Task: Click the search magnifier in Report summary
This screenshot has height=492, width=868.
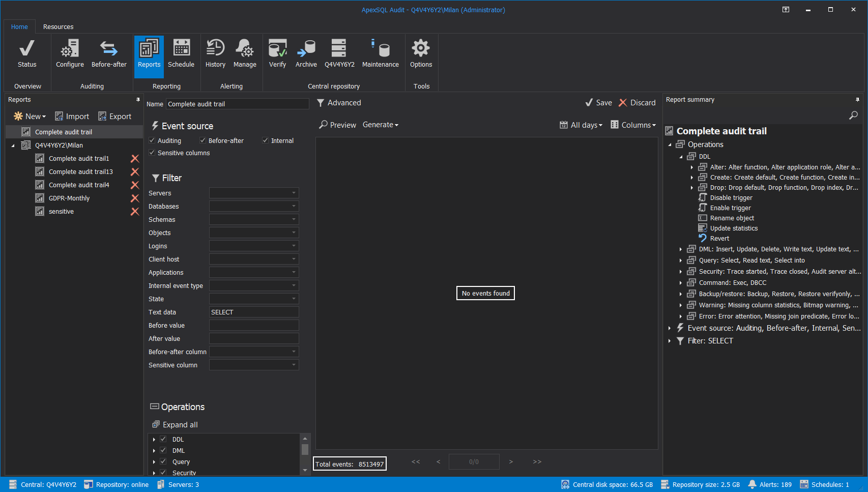Action: coord(853,115)
